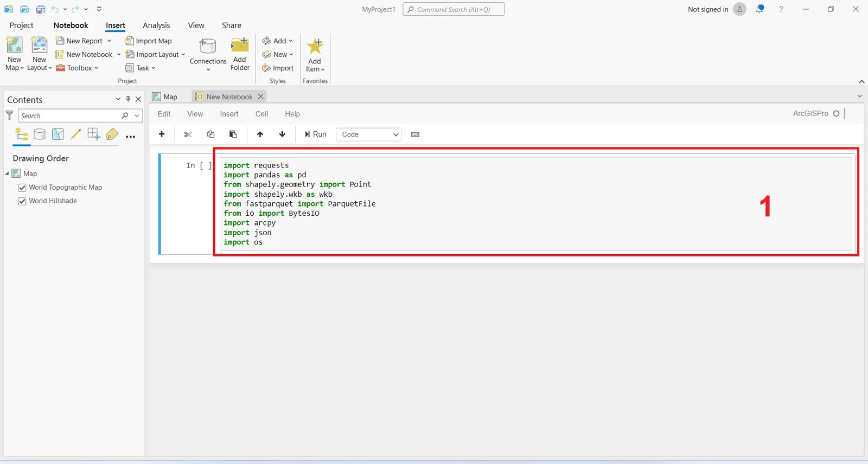Open view tabs list dropdown arrow

859,96
